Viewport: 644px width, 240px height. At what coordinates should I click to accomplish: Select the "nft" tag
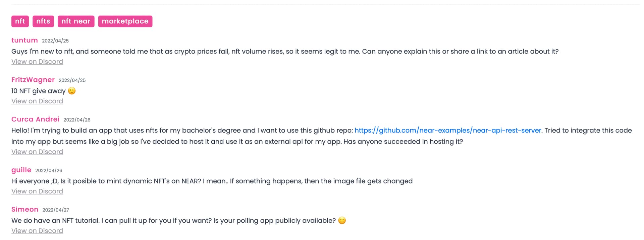click(20, 21)
